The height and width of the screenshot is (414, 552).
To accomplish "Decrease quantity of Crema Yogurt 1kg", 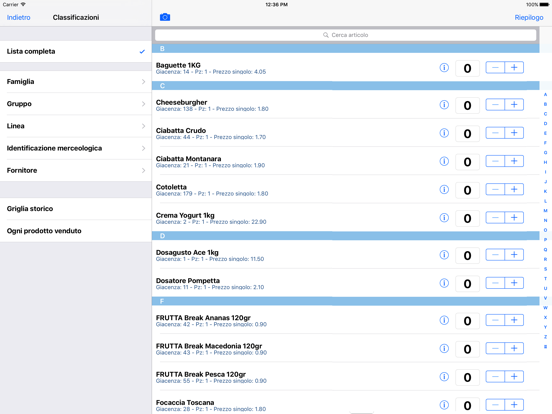I will click(x=495, y=218).
